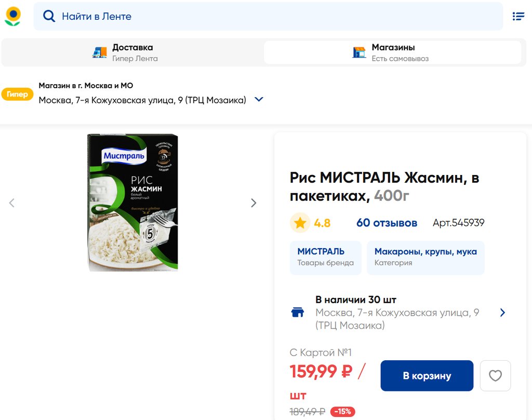Expand the store address dropdown
This screenshot has height=420, width=532.
(x=259, y=100)
